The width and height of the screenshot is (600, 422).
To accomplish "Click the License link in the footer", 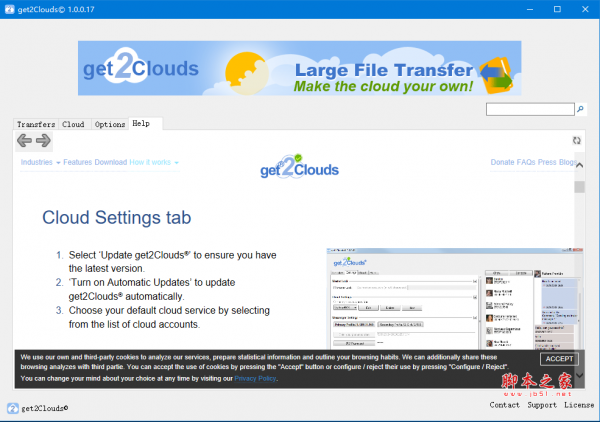I will (579, 405).
